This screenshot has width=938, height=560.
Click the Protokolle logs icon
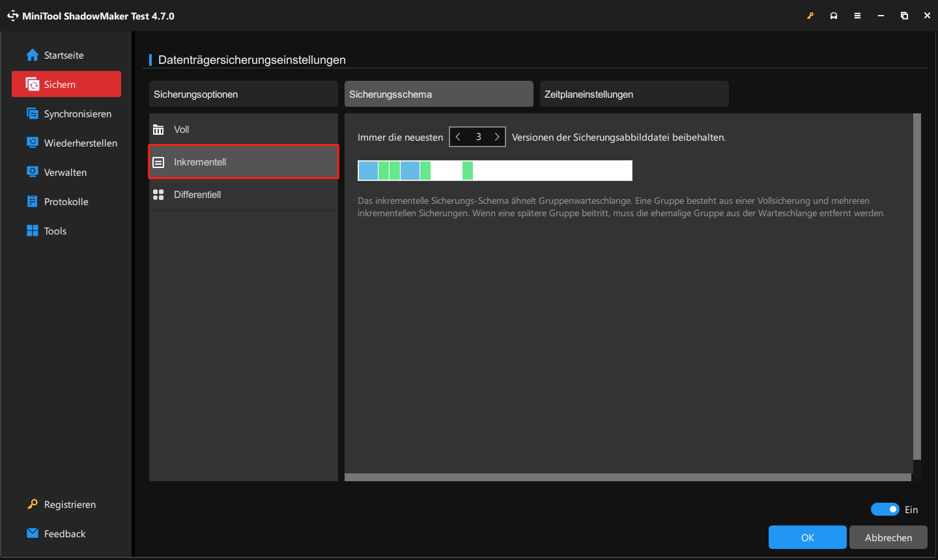[33, 201]
